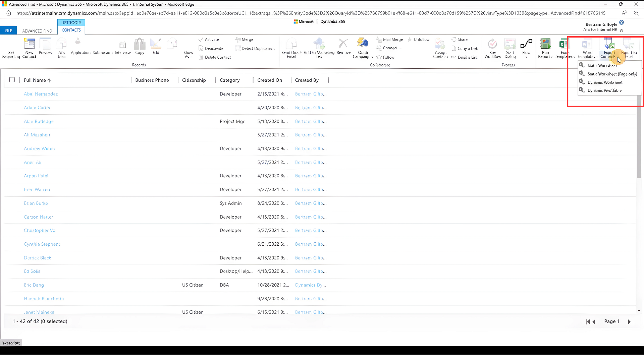
Task: Open the Application ribbon button
Action: point(80,47)
